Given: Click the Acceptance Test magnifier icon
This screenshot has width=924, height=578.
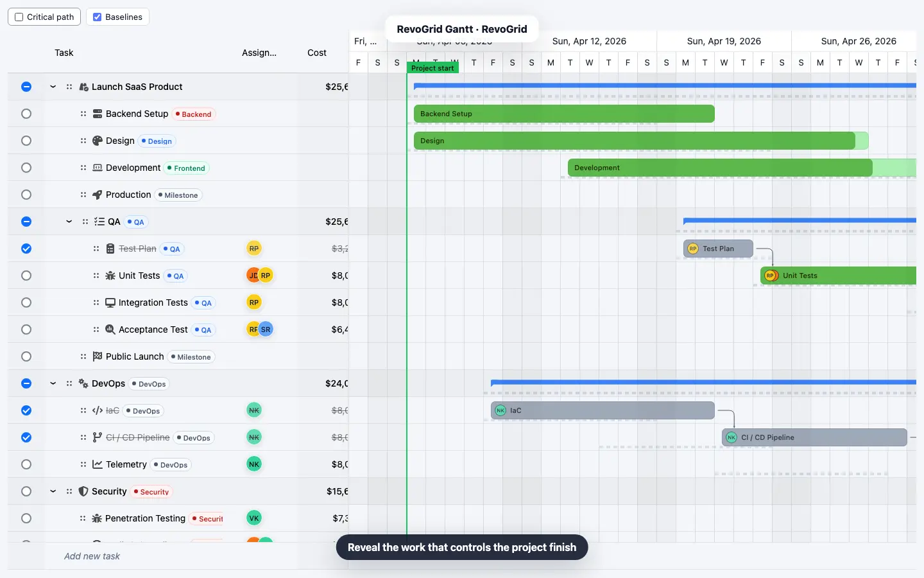Looking at the screenshot, I should 110,329.
